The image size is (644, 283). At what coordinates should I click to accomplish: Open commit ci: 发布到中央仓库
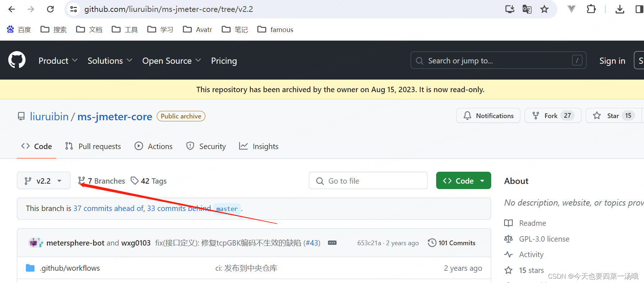[x=246, y=268]
